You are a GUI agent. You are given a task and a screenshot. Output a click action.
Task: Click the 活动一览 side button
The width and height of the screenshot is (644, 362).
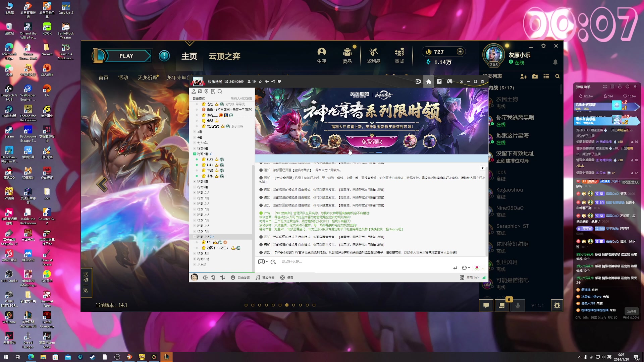[x=86, y=283]
